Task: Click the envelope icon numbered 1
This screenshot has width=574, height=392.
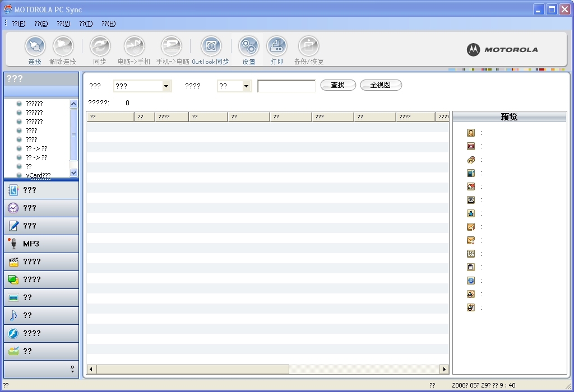Action: tap(471, 227)
